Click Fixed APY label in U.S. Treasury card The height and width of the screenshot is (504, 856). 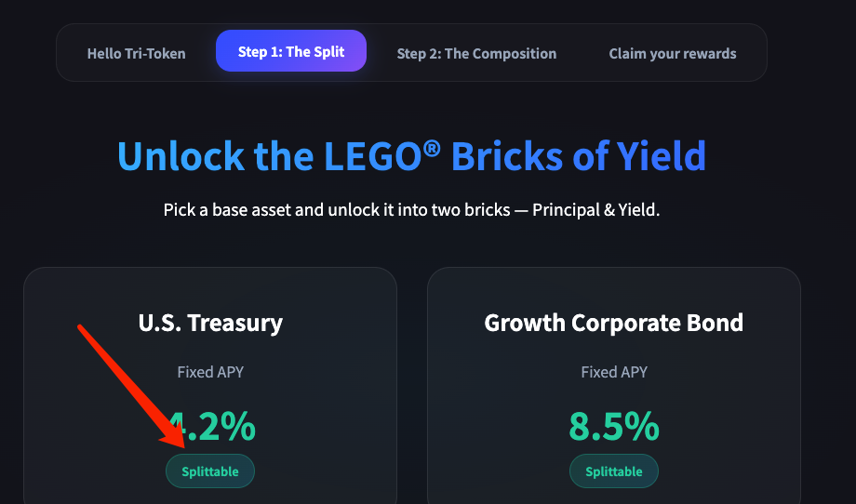coord(210,372)
